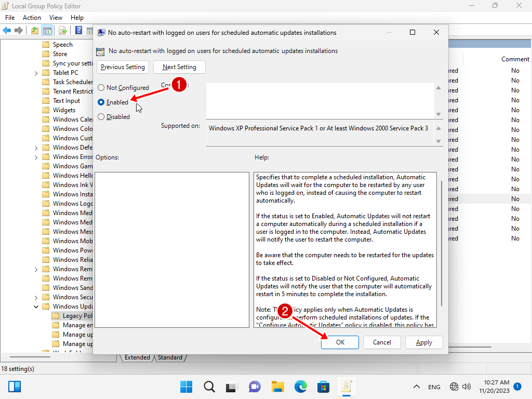
Task: Click the Group Policy Editor taskbar icon
Action: coord(347,387)
